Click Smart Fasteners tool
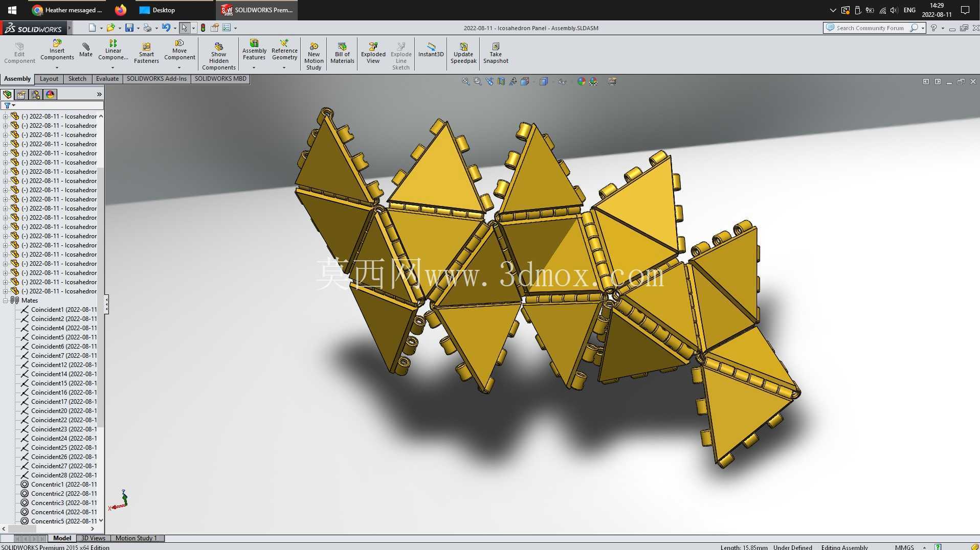The width and height of the screenshot is (980, 550). click(x=146, y=53)
